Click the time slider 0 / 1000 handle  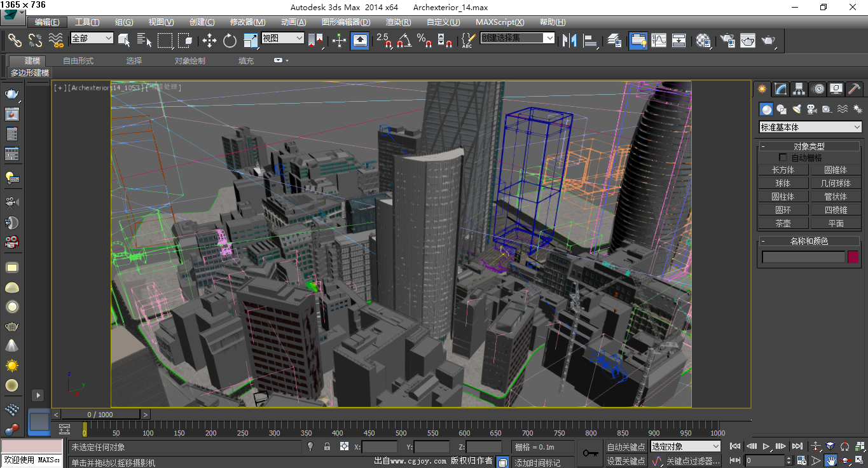point(101,415)
